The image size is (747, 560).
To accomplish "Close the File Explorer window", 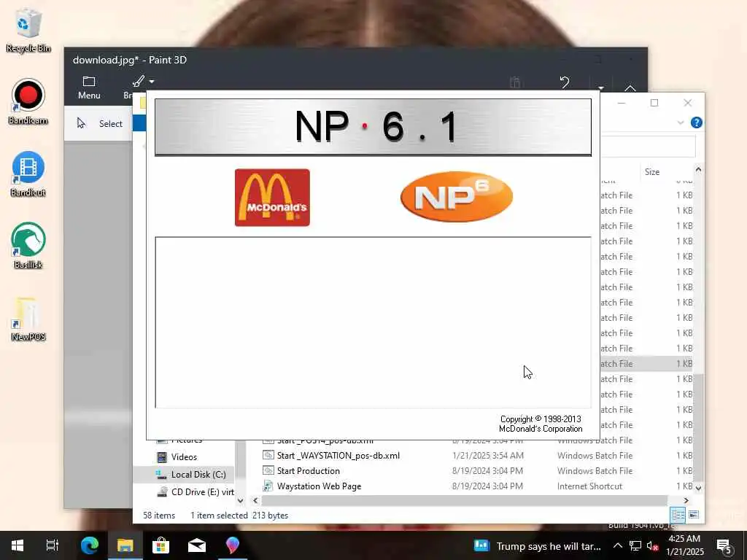I will 687,103.
